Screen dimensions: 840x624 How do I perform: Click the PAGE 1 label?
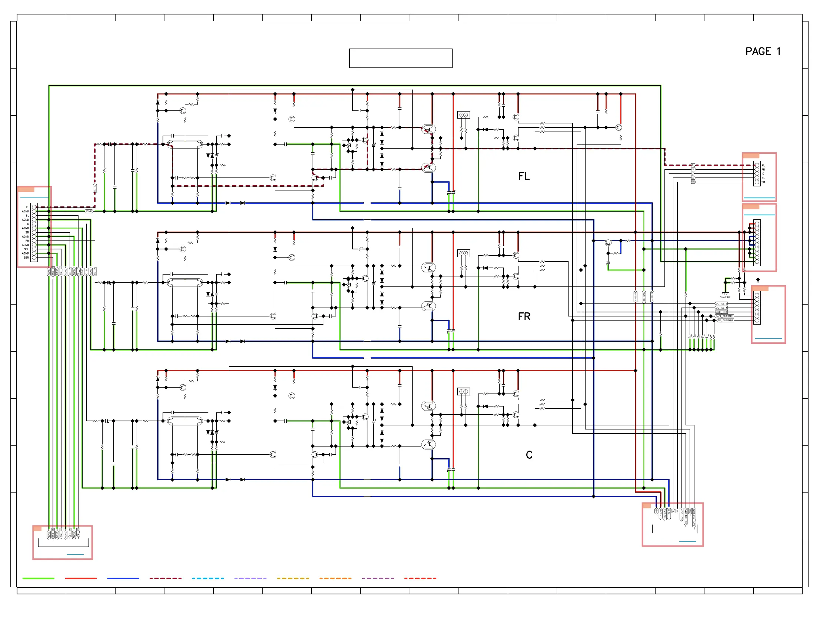(x=763, y=52)
